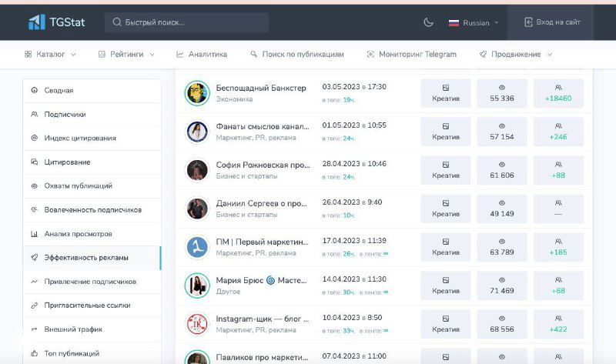The image size is (616, 364).
Task: Click the Вход на сайт login button
Action: [552, 22]
